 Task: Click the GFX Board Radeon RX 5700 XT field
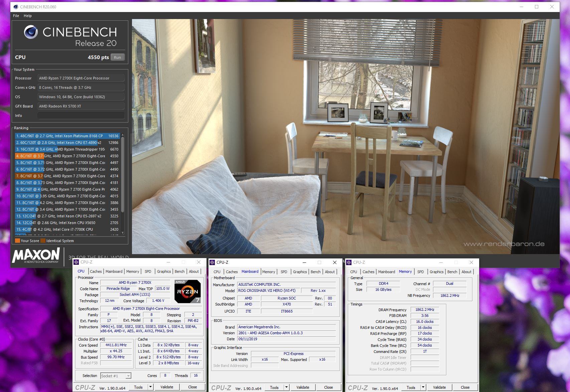pyautogui.click(x=81, y=106)
